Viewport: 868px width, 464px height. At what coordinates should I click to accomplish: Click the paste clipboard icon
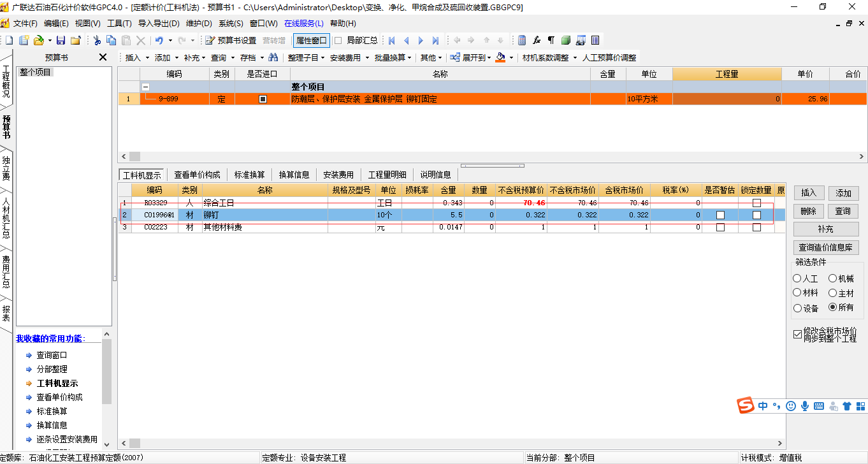pos(126,40)
